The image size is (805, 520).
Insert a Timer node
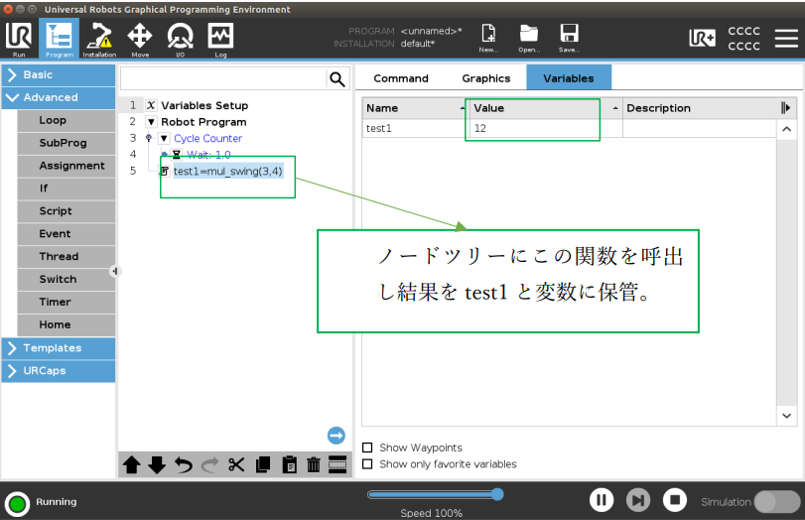pos(66,302)
